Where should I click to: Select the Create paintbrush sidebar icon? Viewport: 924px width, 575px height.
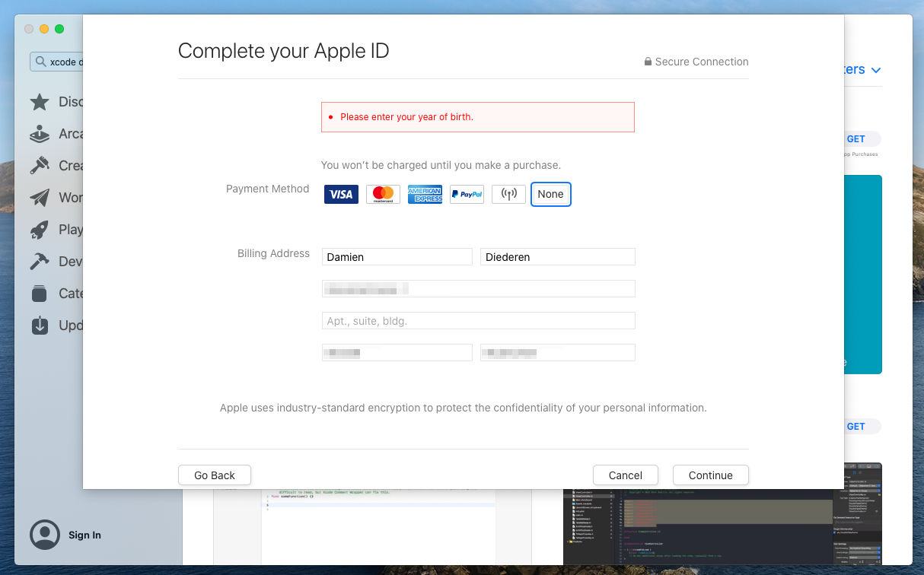40,166
